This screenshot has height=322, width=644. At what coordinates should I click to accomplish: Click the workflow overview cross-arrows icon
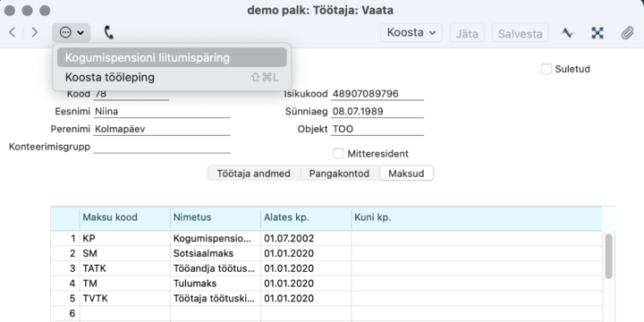point(597,33)
